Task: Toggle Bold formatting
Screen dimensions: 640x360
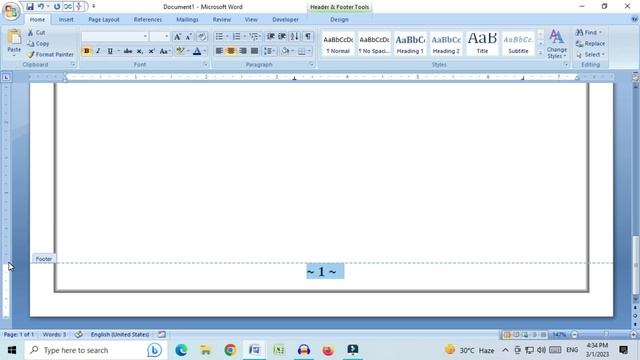Action: coord(87,51)
